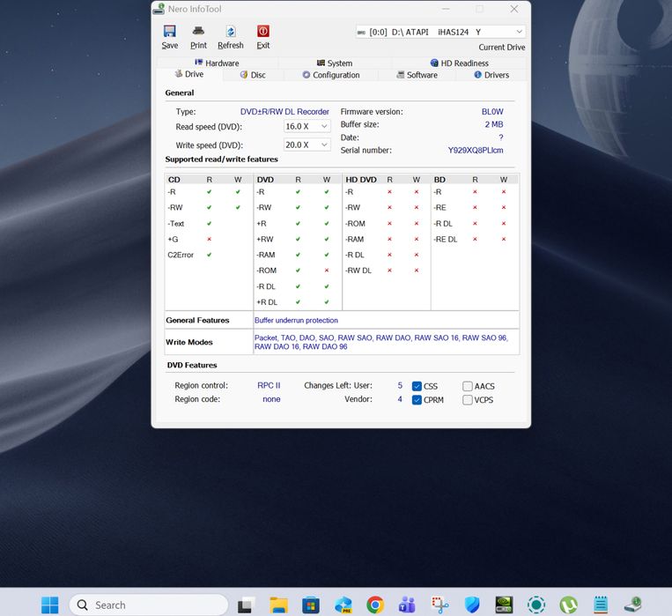Click the serial number Y929XQ8PLlcm
Screen dimensions: 672x616
[476, 151]
